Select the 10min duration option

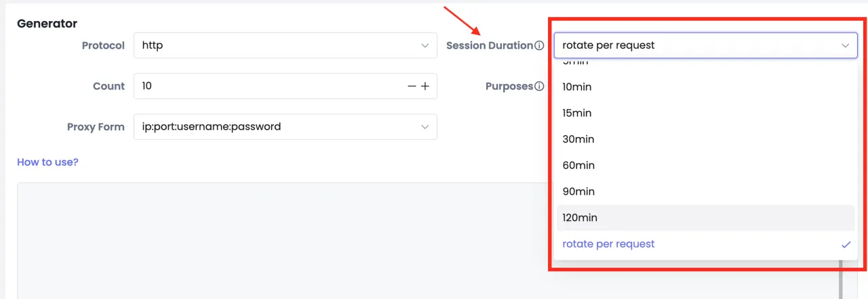577,87
